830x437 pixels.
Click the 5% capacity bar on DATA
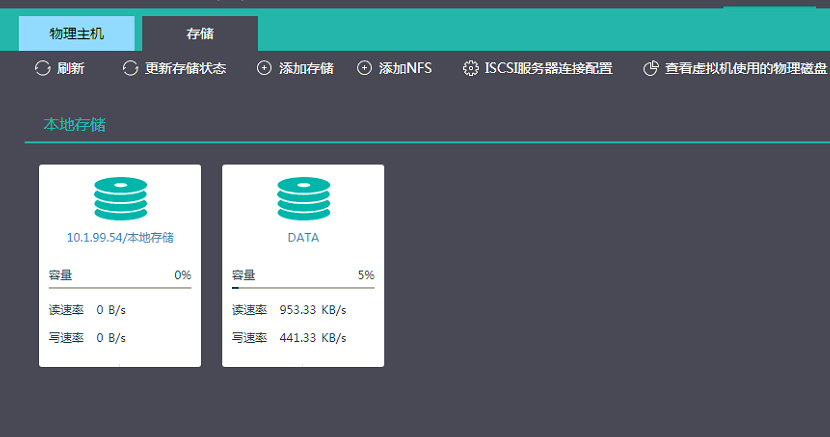303,288
